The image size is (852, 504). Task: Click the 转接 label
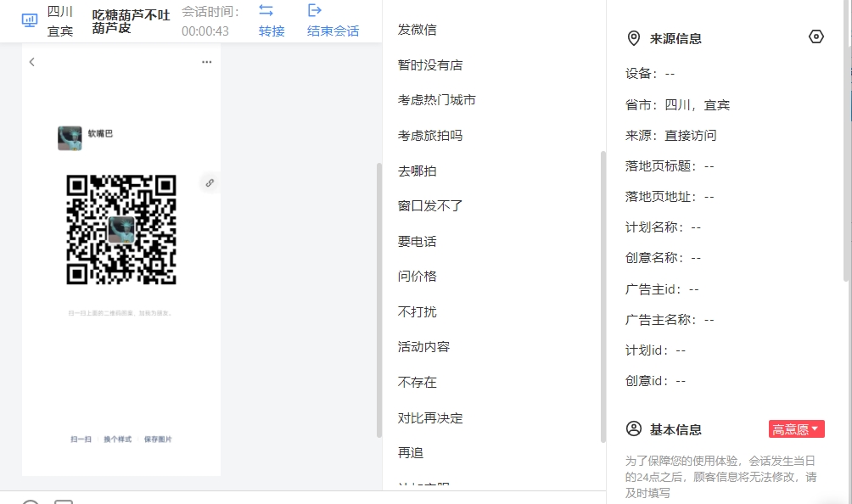point(272,31)
